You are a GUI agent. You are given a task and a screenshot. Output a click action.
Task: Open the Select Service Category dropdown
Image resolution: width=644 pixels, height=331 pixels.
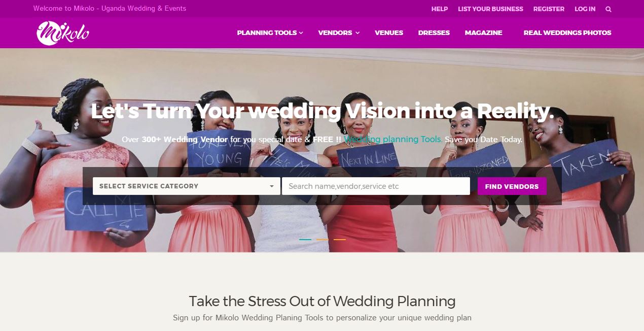tap(187, 186)
